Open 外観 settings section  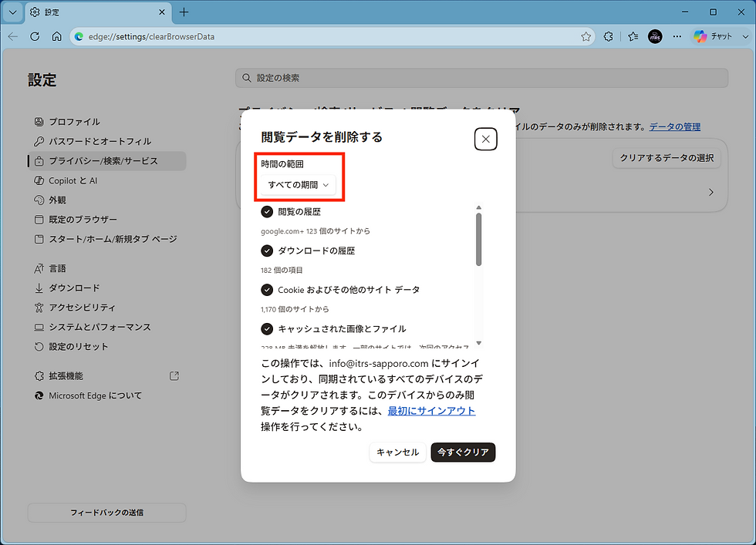(x=107, y=200)
